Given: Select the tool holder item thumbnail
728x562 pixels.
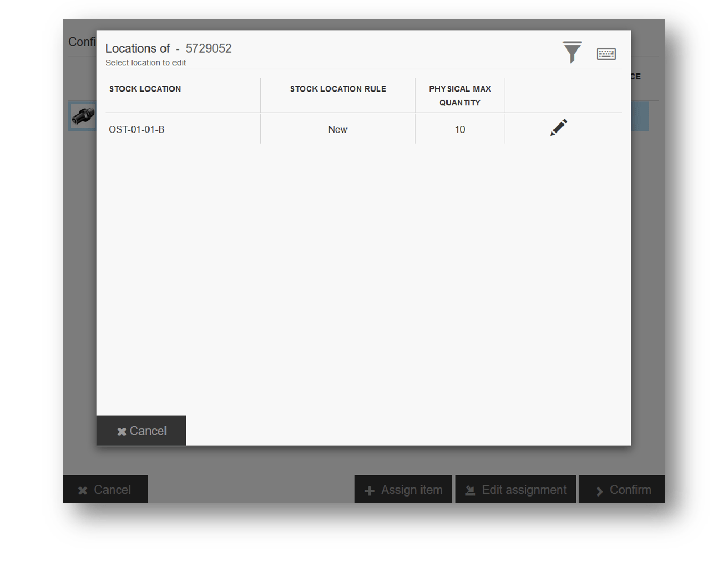Looking at the screenshot, I should click(x=82, y=115).
